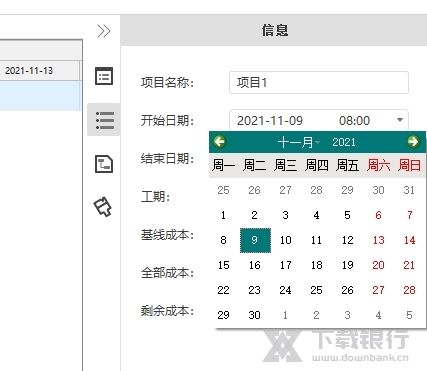Select the format painter sidebar icon
Viewport: 427px width, 371px height.
[x=103, y=207]
